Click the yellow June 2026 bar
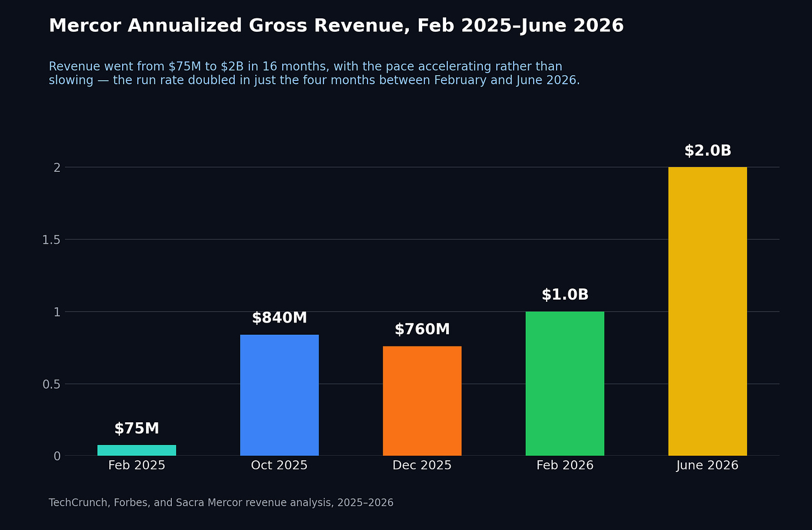 708,311
